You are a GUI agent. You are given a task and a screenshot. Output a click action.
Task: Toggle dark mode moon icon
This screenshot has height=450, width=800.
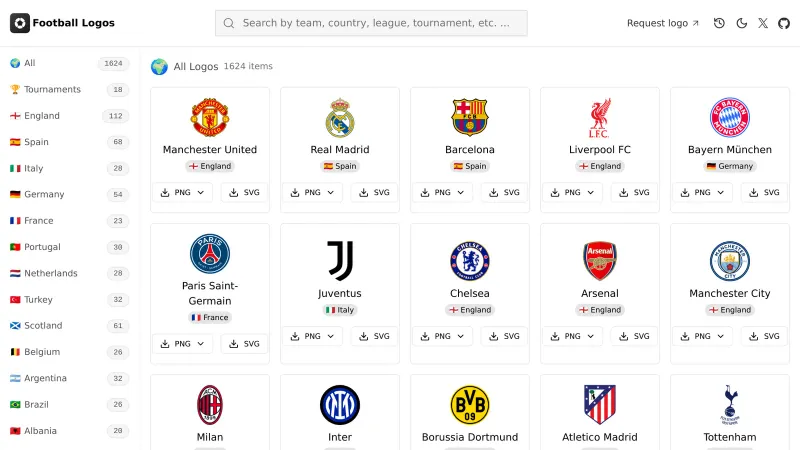(x=741, y=23)
